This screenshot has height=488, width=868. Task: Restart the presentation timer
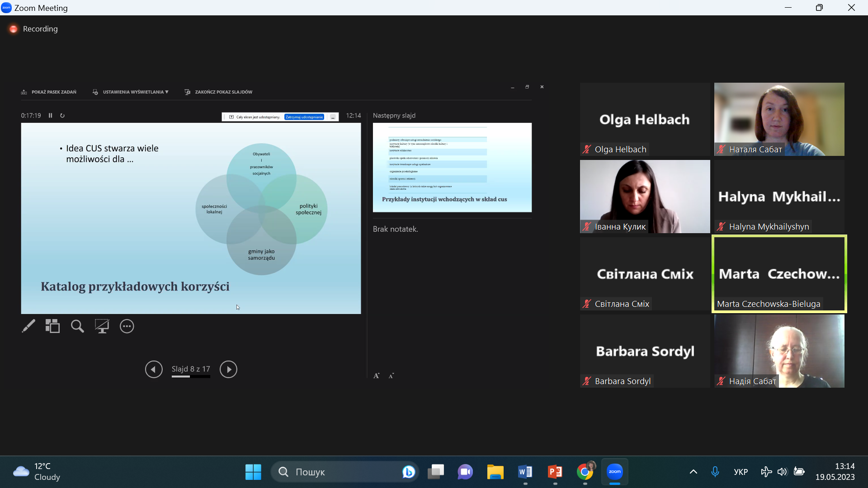(62, 116)
